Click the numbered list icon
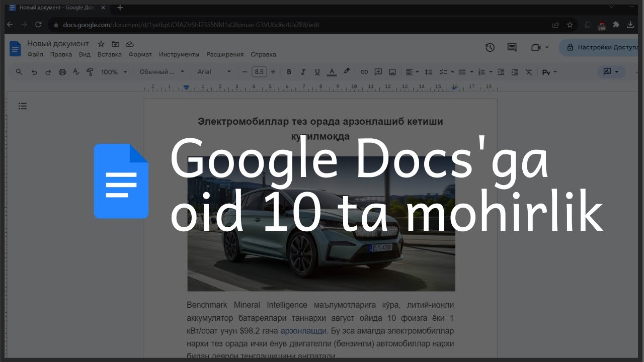This screenshot has width=644, height=362. pos(481,72)
